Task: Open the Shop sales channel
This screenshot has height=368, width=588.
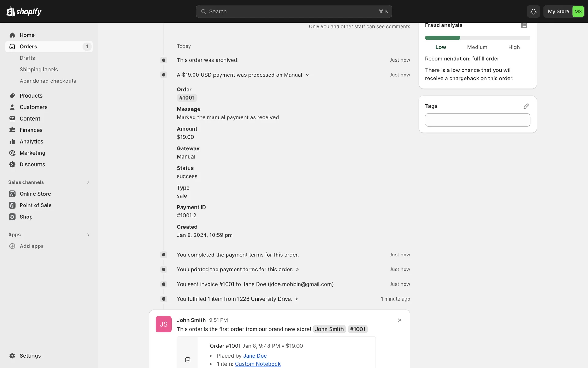Action: click(26, 217)
